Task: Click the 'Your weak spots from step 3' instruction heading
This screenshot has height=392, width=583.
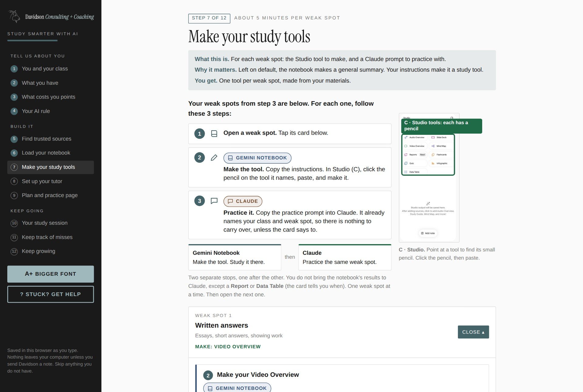Action: tap(281, 108)
